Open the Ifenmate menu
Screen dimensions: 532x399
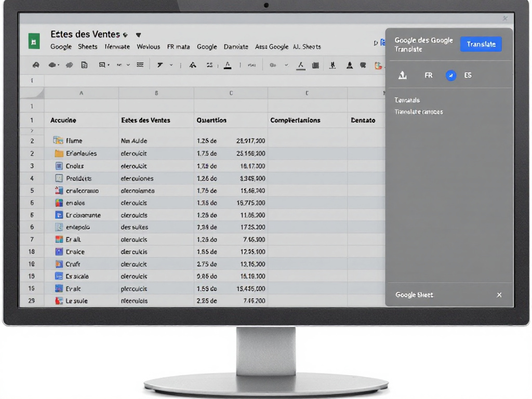click(x=117, y=46)
